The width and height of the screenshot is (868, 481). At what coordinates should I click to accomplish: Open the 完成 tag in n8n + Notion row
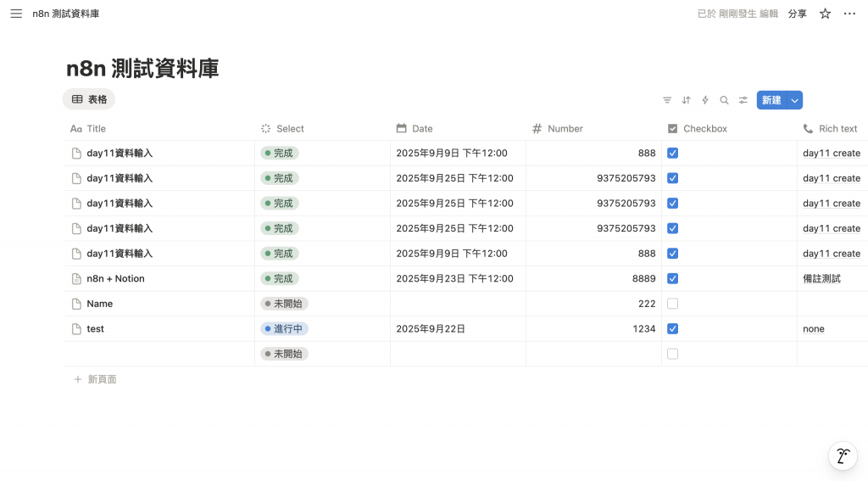click(280, 279)
